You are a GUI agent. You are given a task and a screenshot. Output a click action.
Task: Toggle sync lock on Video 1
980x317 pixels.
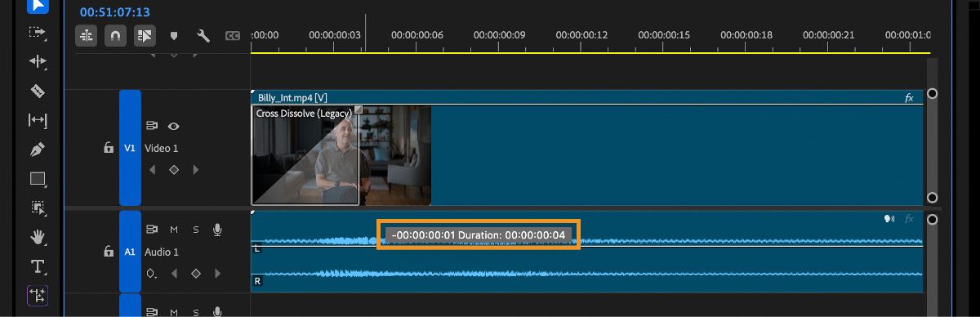[152, 127]
